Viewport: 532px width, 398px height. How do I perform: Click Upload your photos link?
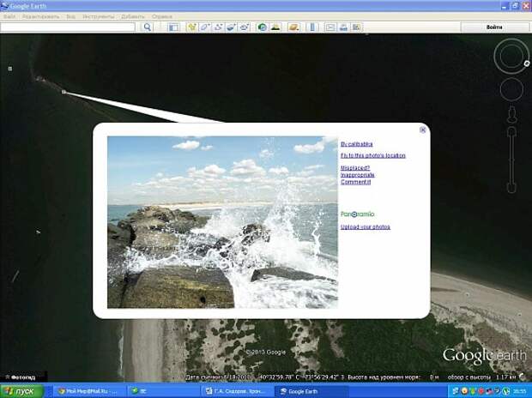[366, 227]
